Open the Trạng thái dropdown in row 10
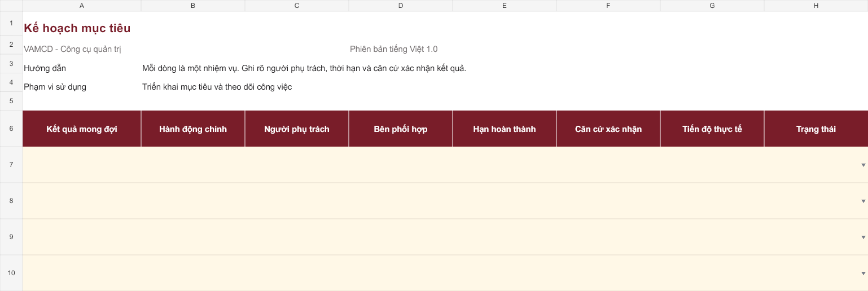The image size is (868, 291). (x=863, y=274)
